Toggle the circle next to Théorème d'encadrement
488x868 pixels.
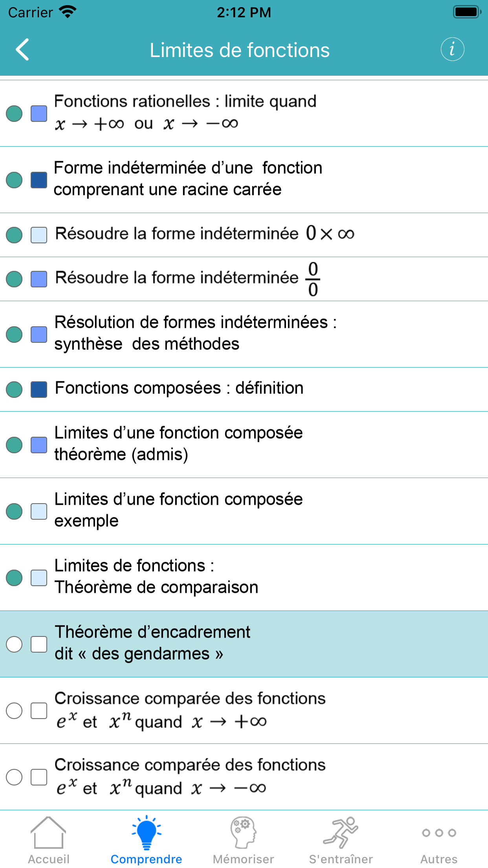[x=15, y=644]
